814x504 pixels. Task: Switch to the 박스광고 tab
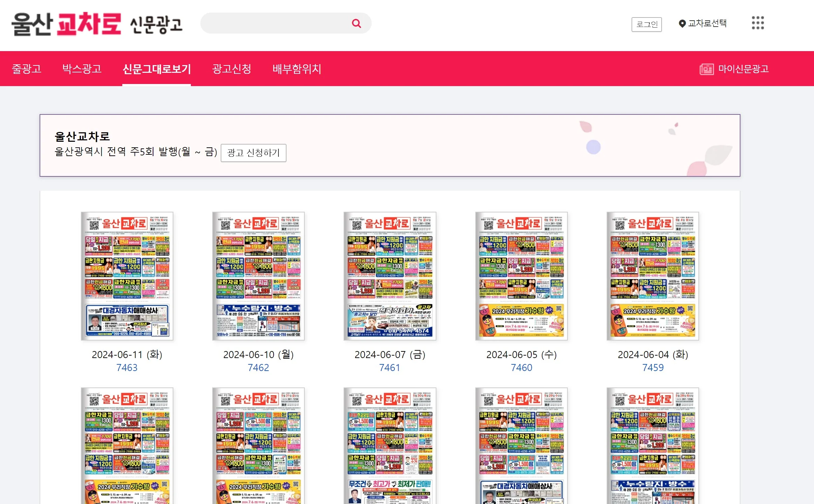(82, 69)
